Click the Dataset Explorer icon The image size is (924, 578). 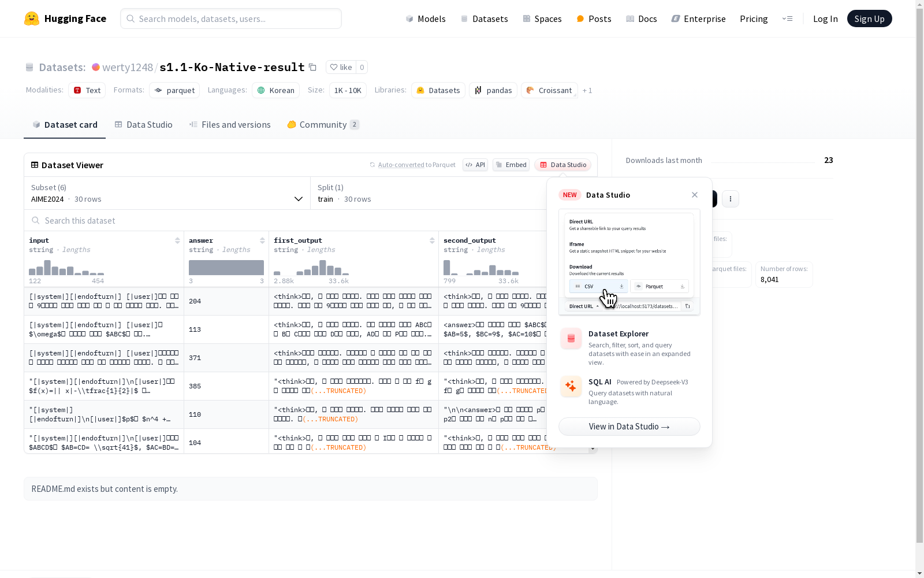tap(571, 339)
